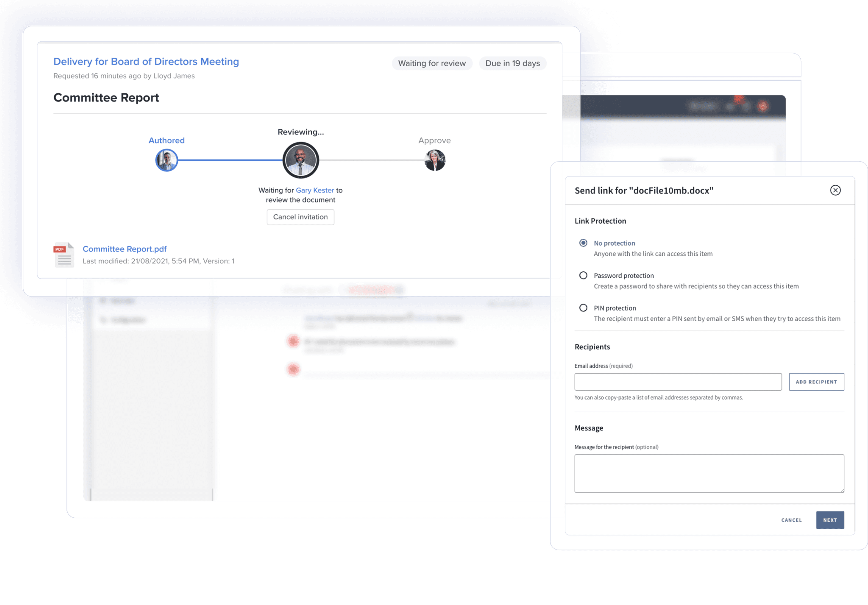The height and width of the screenshot is (605, 868).
Task: Focus the Message for the recipient textarea
Action: pyautogui.click(x=709, y=473)
